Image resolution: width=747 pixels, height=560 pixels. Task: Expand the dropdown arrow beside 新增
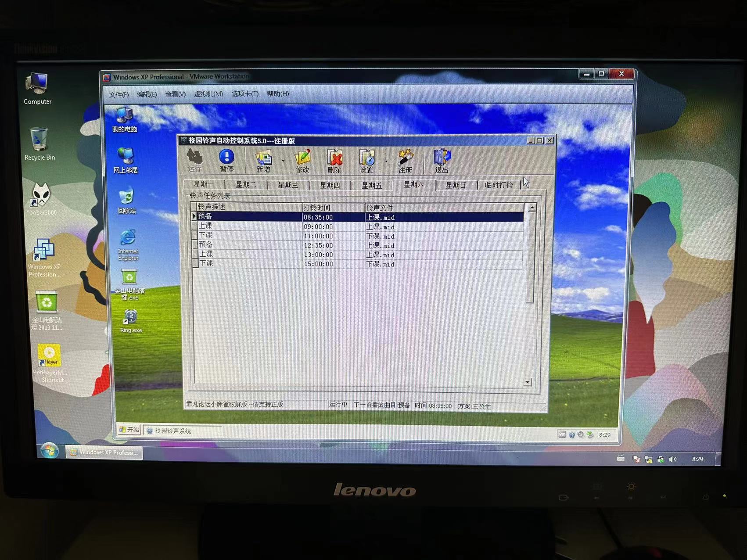(283, 161)
